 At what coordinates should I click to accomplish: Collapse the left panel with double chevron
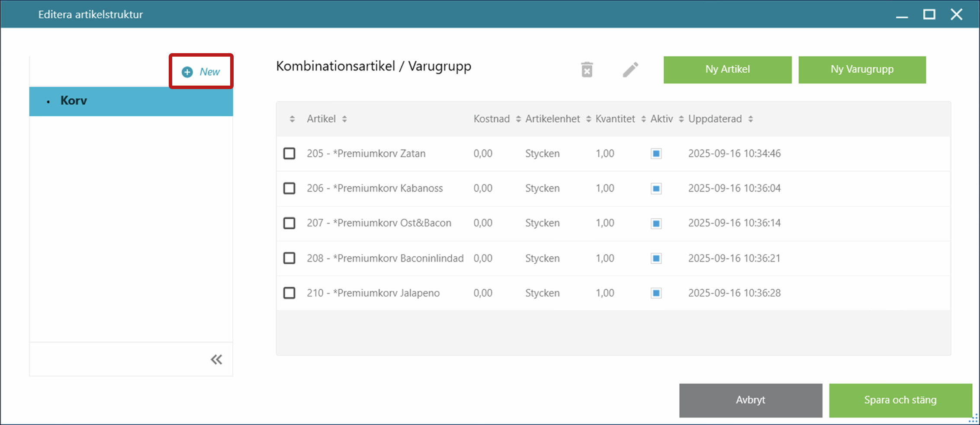pyautogui.click(x=216, y=359)
